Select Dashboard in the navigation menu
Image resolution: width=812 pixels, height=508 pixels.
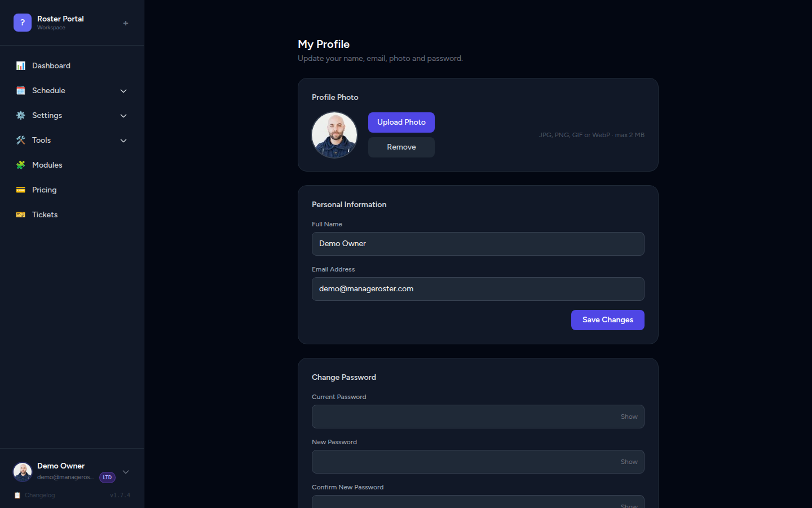(x=51, y=65)
